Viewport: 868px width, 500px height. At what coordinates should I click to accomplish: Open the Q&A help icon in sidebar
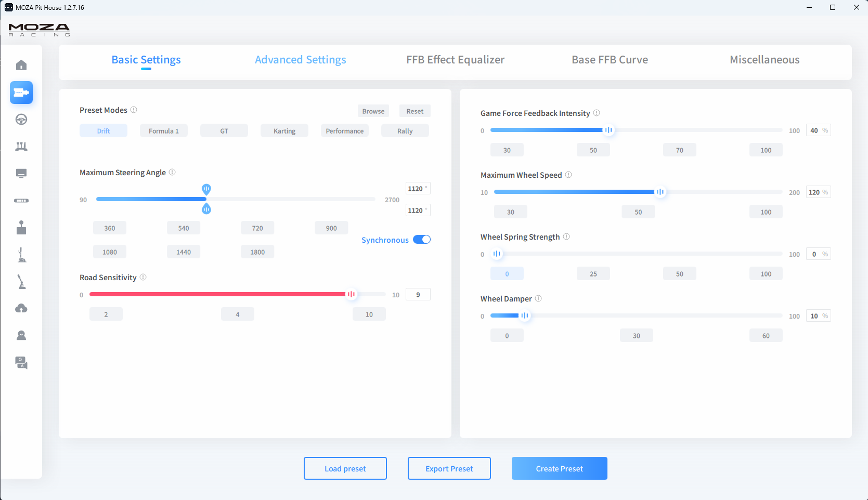point(21,363)
